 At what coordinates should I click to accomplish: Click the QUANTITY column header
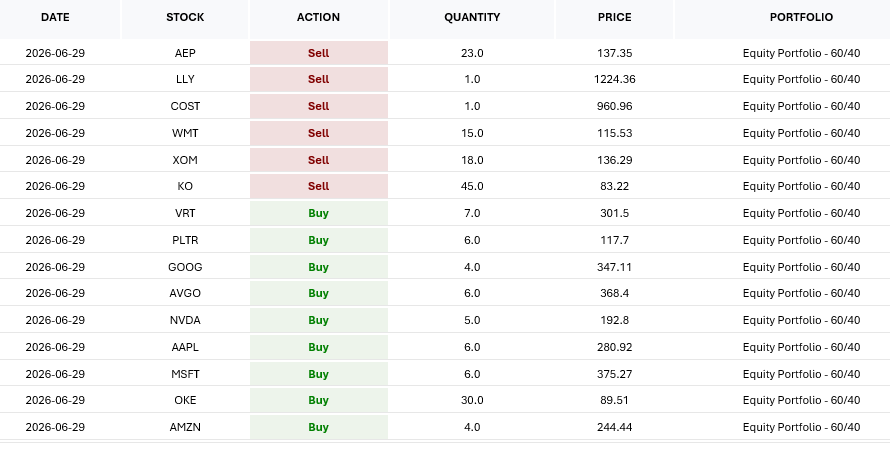coord(472,18)
